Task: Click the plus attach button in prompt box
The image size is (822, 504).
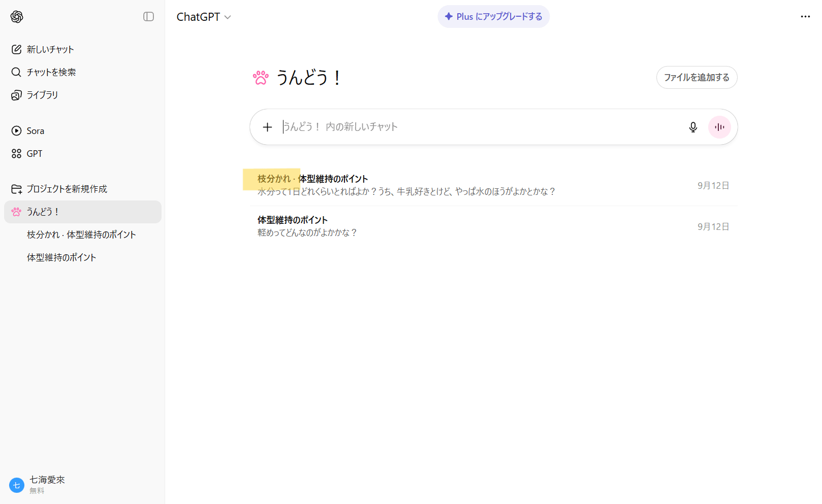Action: point(267,127)
